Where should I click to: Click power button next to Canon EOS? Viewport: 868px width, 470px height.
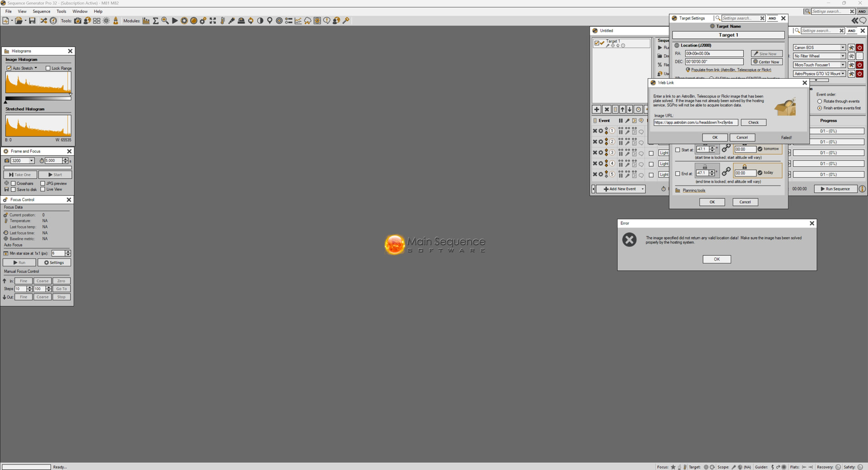click(860, 47)
